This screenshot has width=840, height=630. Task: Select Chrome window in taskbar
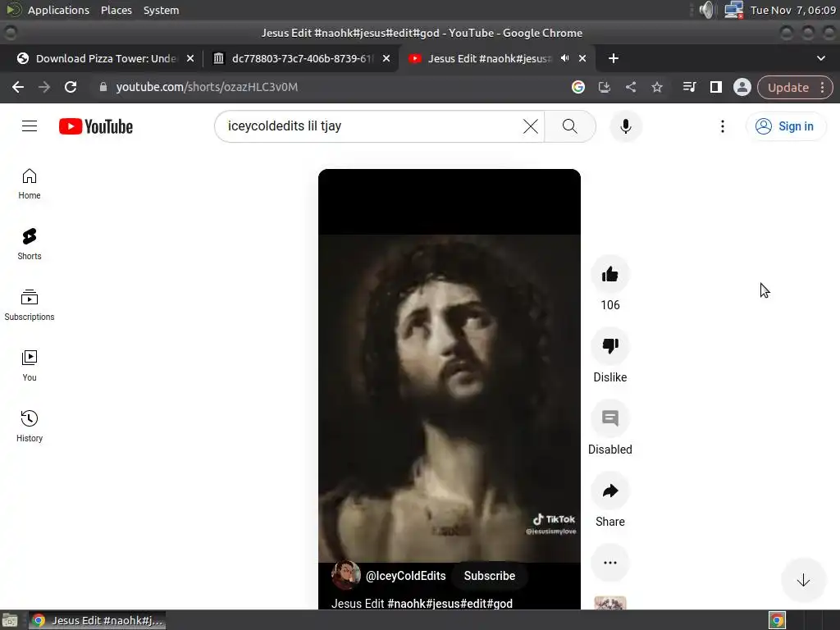click(97, 620)
